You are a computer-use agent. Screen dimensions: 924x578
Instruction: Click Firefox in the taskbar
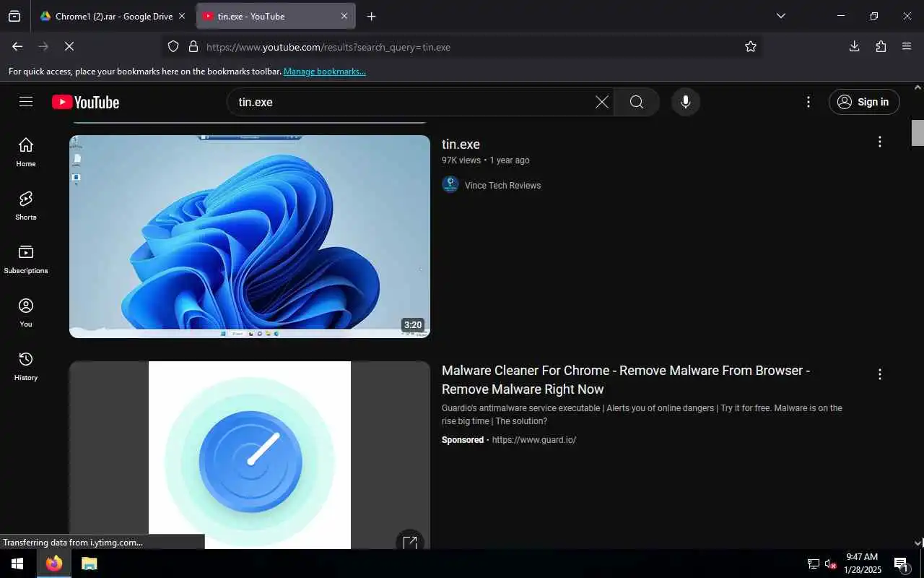click(54, 564)
